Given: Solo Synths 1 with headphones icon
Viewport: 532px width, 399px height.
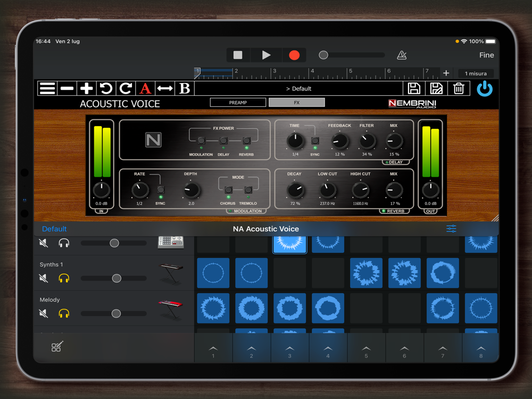Looking at the screenshot, I should (x=64, y=278).
